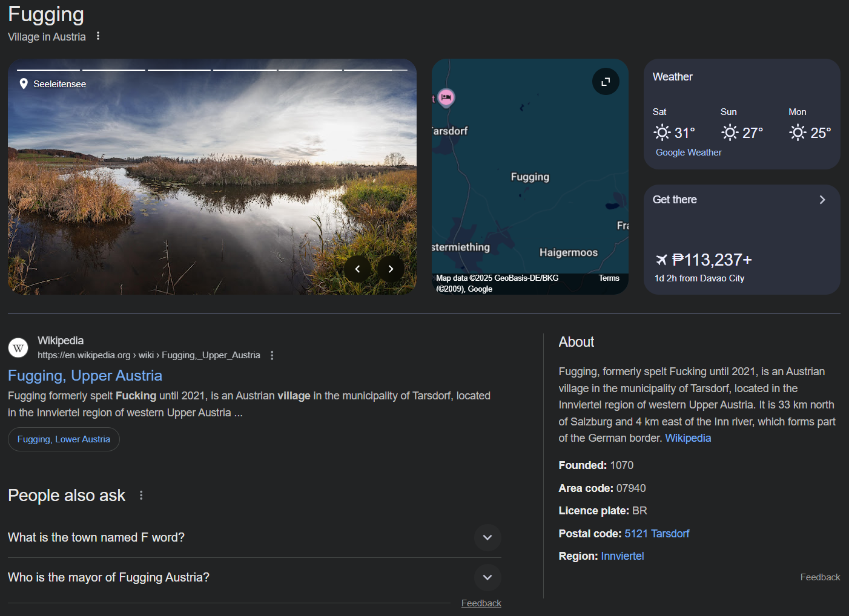Image resolution: width=849 pixels, height=616 pixels.
Task: Expand the map to full view
Action: [x=606, y=82]
